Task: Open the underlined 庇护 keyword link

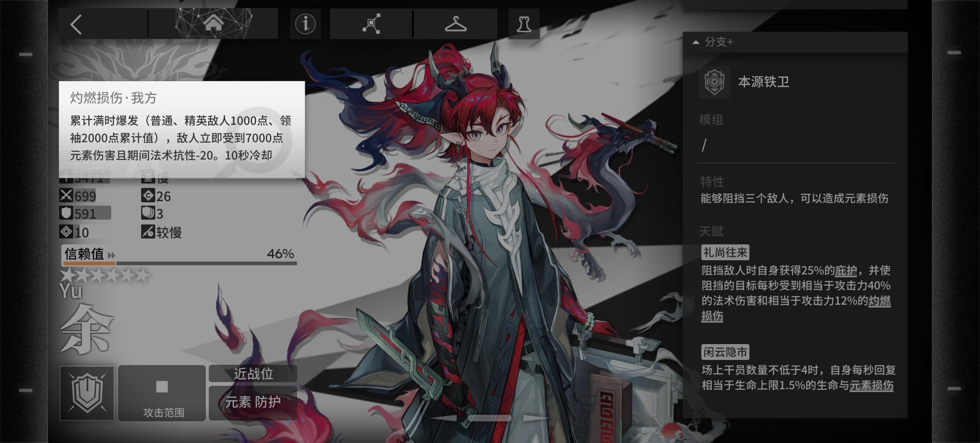Action: tap(846, 271)
